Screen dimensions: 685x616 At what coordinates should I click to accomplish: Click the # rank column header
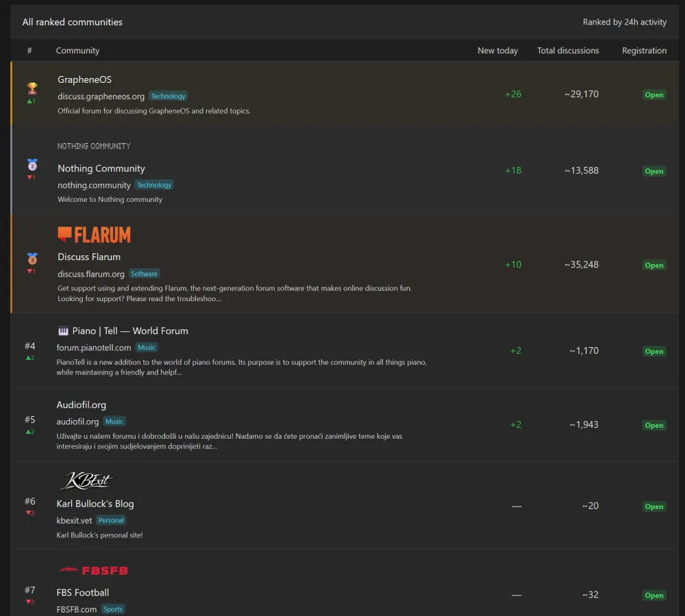click(29, 51)
